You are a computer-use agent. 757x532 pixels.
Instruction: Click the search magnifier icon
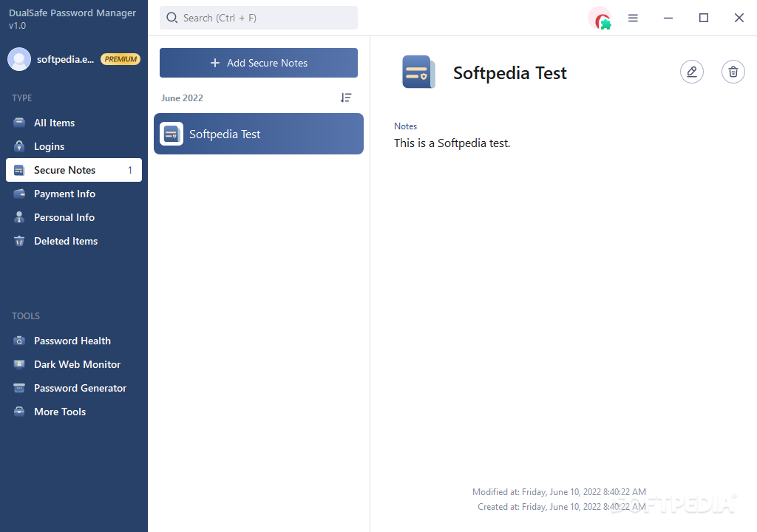[x=172, y=18]
